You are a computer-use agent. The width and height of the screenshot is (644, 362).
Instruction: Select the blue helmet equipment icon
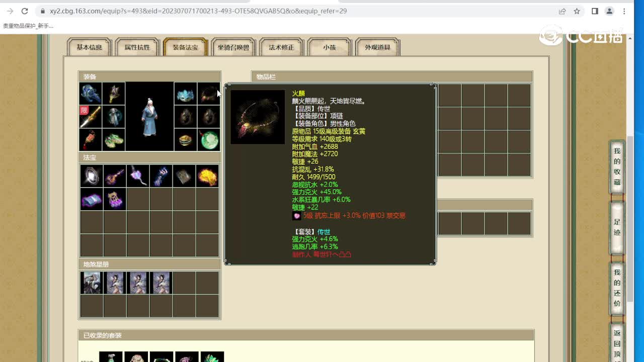[91, 94]
